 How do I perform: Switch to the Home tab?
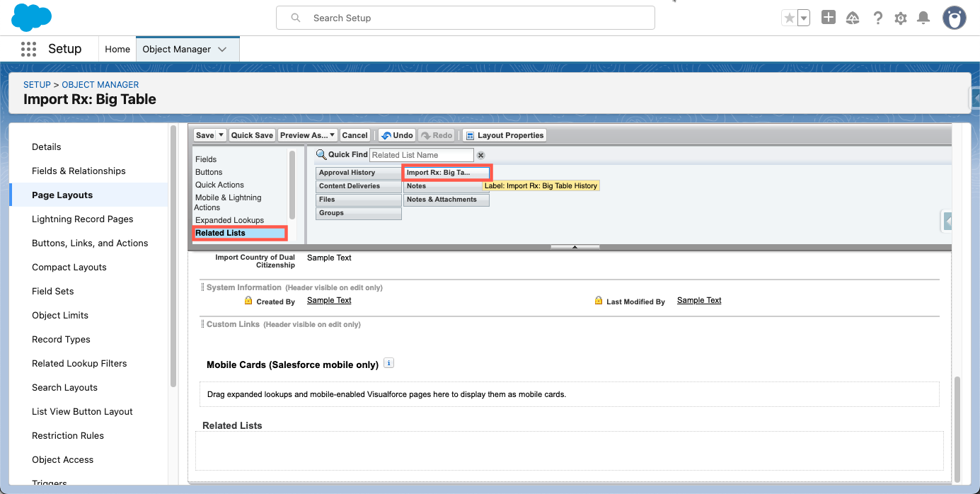pyautogui.click(x=117, y=49)
